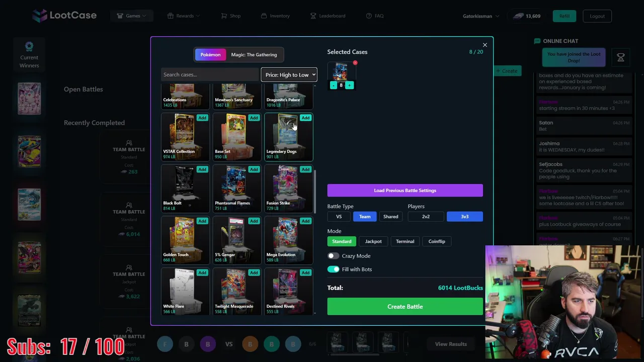Image resolution: width=644 pixels, height=362 pixels.
Task: Click the Create Battle button
Action: point(405,307)
